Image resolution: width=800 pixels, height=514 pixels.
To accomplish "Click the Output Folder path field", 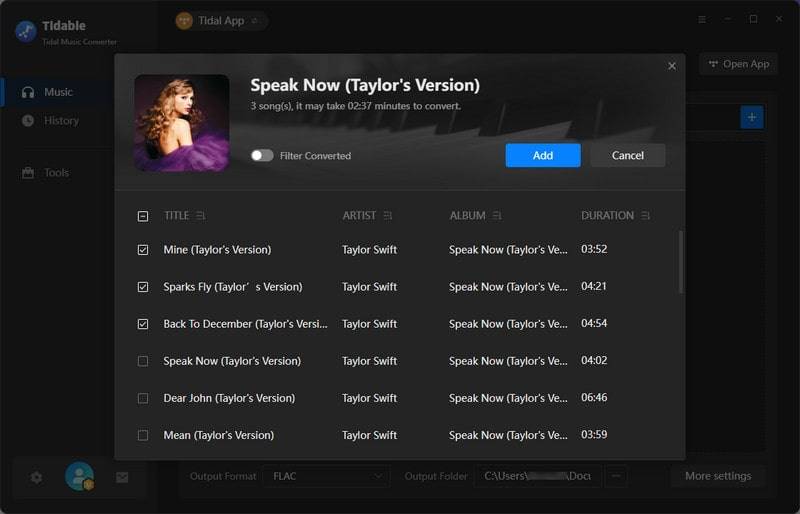I will click(537, 476).
